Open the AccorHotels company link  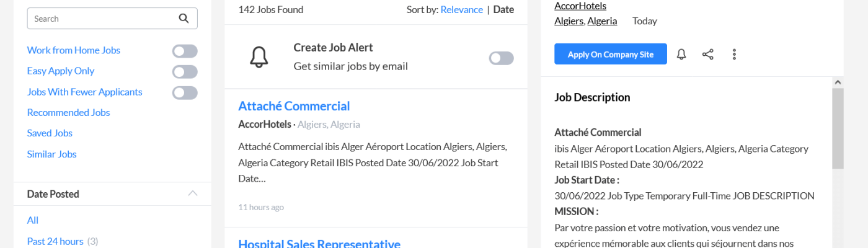(580, 6)
